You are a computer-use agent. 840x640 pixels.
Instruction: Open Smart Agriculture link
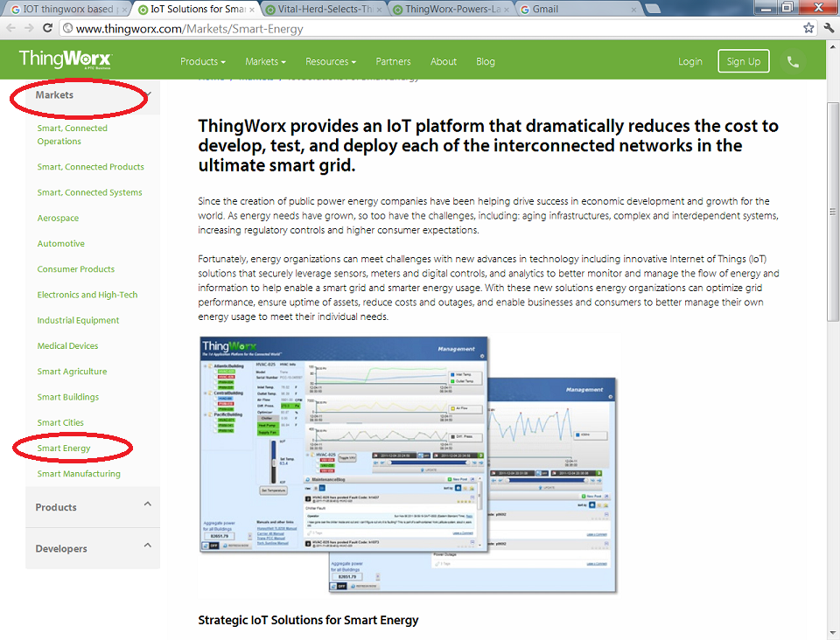tap(72, 372)
